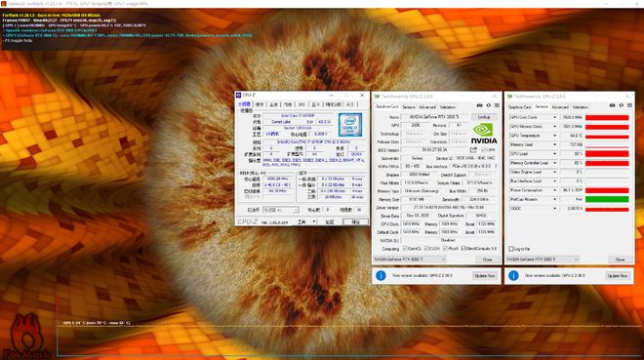Click the CPU-Z core speed MHz value
Image resolution: width=644 pixels, height=360 pixels.
point(277,179)
